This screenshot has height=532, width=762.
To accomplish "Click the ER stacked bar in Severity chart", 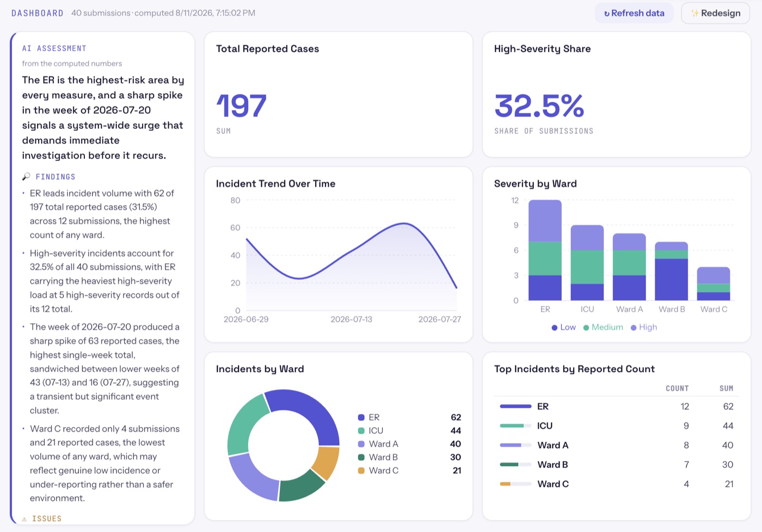I will pos(545,250).
